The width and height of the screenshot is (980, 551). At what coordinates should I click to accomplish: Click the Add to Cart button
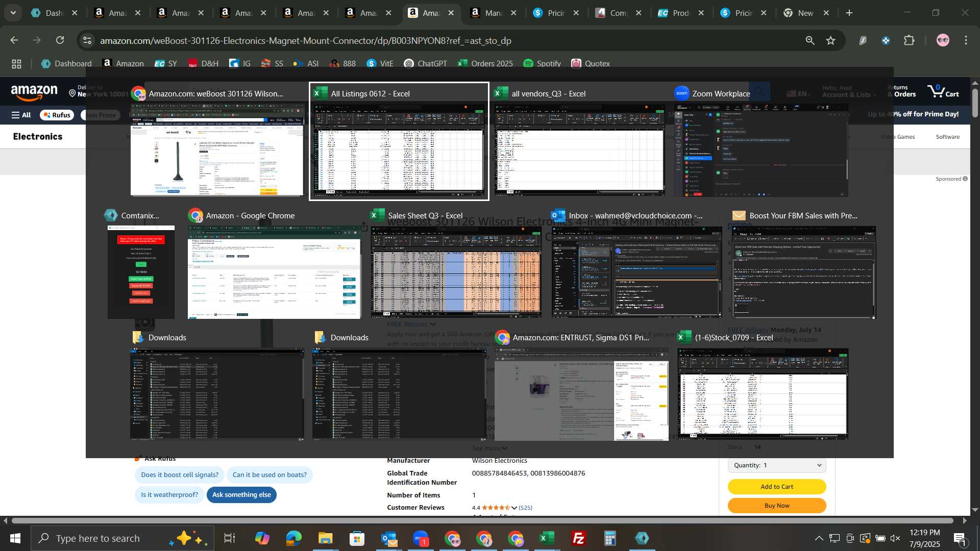[x=777, y=487]
